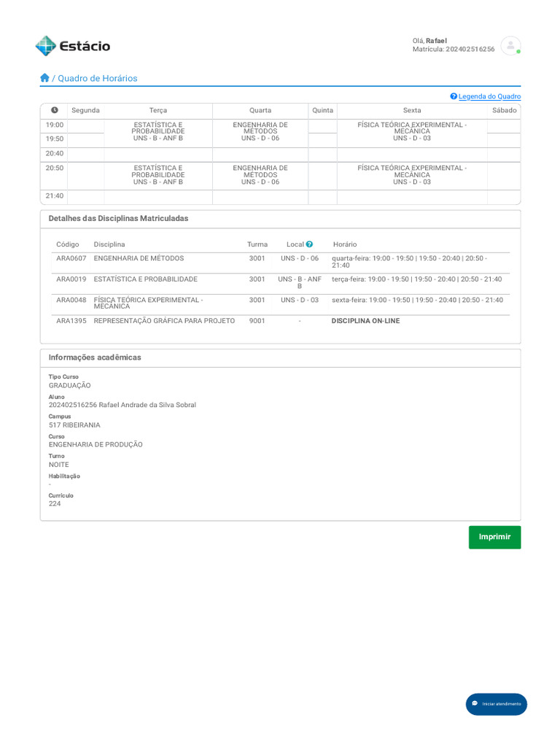Select code ARA0048 in details table
The width and height of the screenshot is (560, 747).
coord(71,300)
